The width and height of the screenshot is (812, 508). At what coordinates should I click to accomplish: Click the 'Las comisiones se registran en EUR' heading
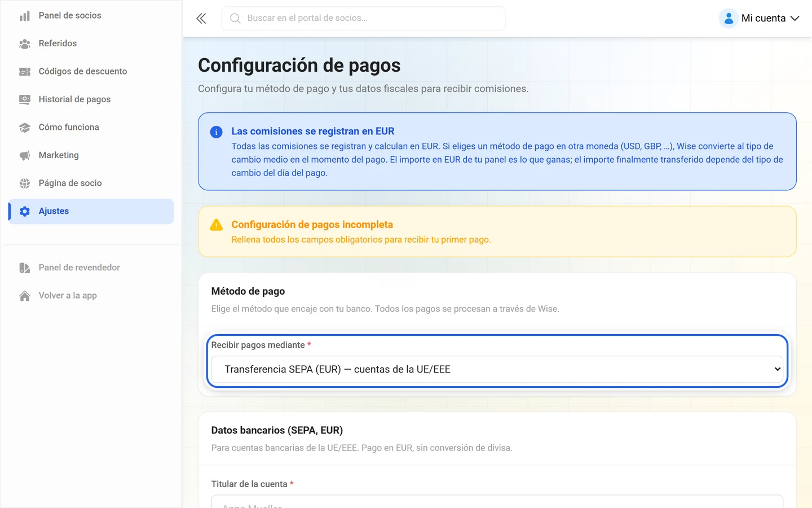point(313,132)
